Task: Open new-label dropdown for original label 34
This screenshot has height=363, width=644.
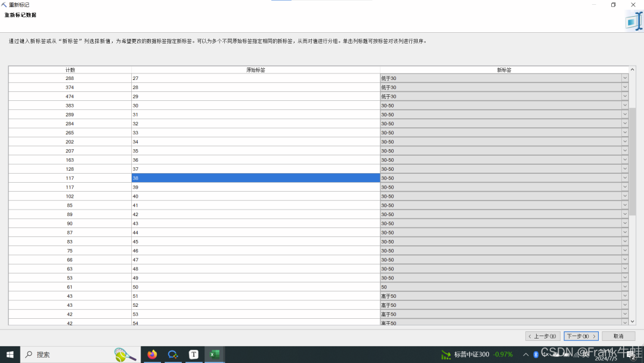Action: point(625,142)
